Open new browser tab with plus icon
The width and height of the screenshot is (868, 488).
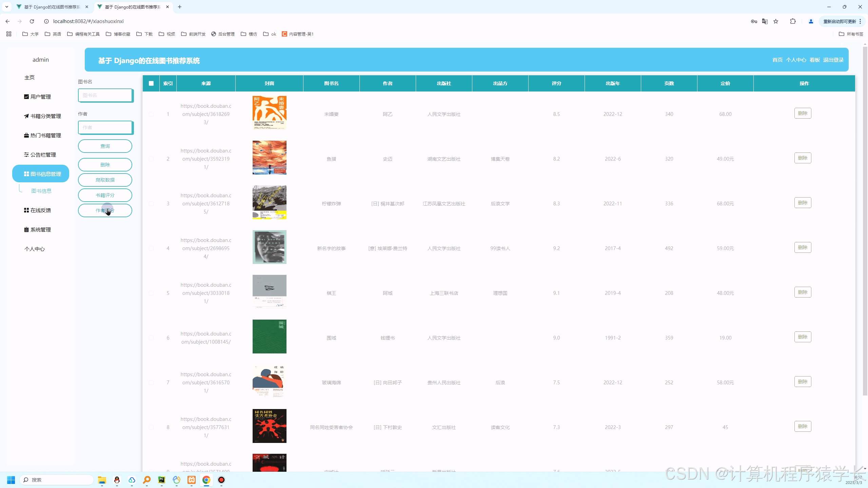[180, 7]
